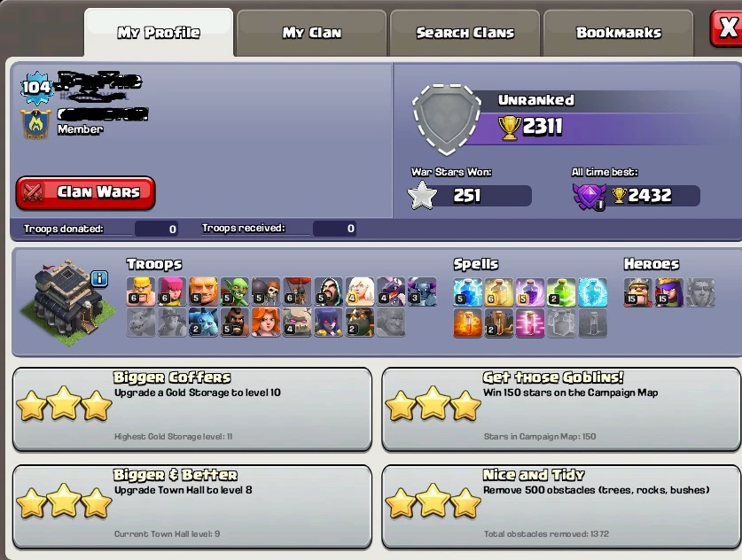The width and height of the screenshot is (742, 560).
Task: Tap the all time best league badge
Action: click(x=590, y=197)
